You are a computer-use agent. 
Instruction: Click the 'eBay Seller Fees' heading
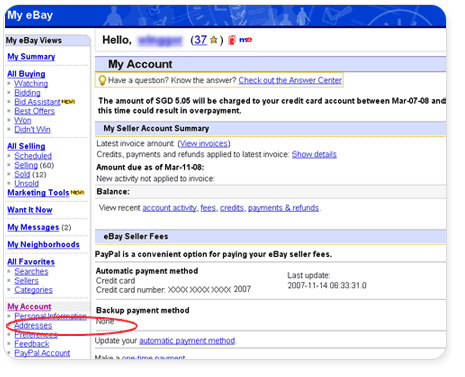136,236
